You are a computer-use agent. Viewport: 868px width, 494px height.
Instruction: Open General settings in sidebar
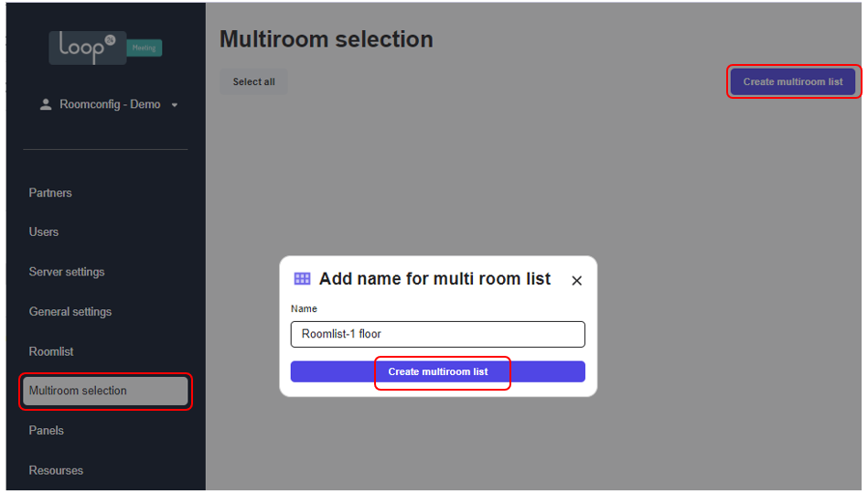click(70, 312)
